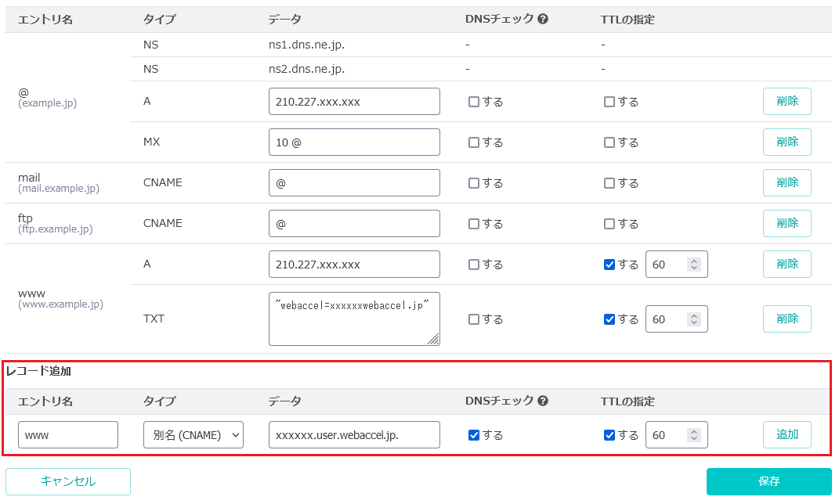Screen dimensions: 839x504
Task: Delete the mail CNAME record
Action: tap(787, 182)
